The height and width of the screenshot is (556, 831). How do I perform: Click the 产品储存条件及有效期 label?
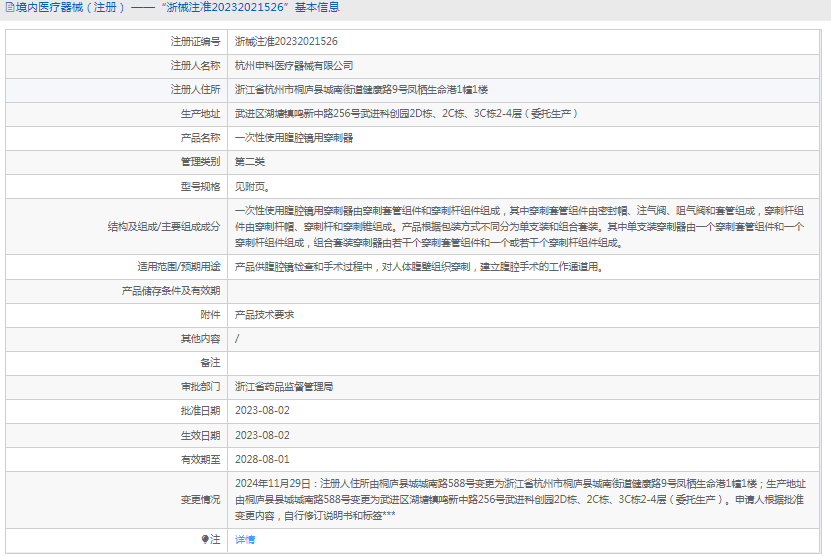click(x=171, y=290)
